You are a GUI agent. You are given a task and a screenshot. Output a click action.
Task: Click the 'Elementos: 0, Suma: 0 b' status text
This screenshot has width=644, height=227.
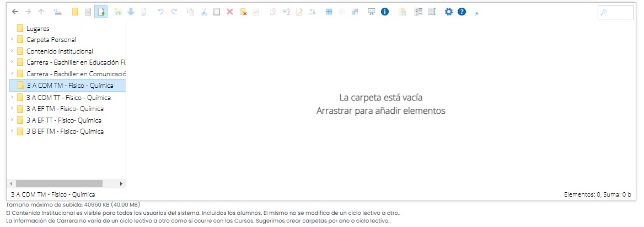[598, 195]
